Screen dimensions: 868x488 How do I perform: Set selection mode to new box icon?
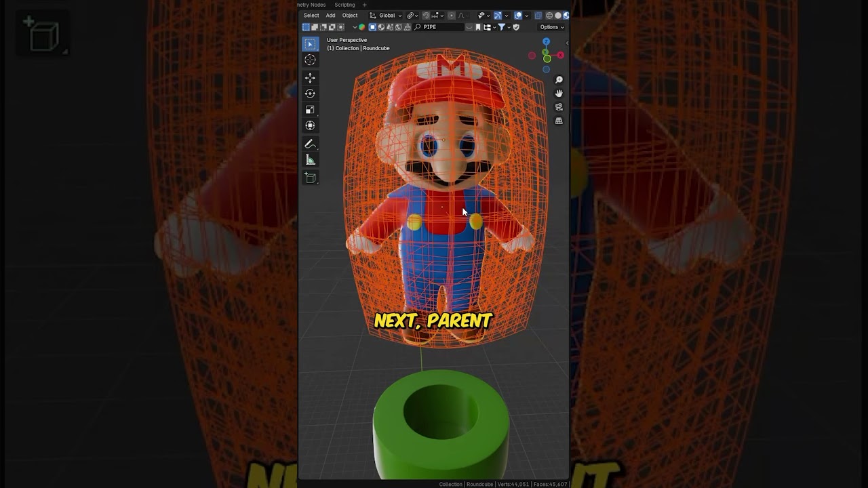[306, 27]
